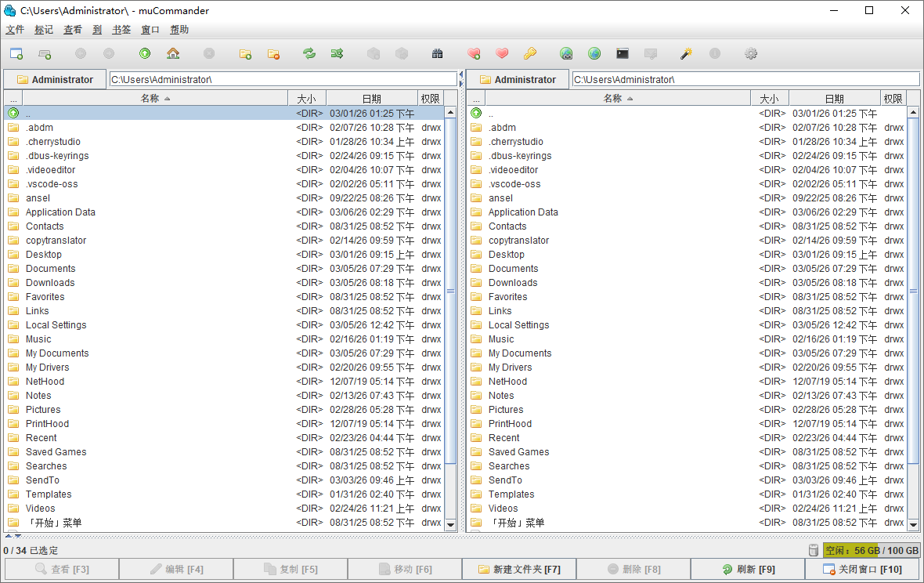Viewport: 924px width, 583px height.
Task: Open the 书签 menu
Action: 121,29
